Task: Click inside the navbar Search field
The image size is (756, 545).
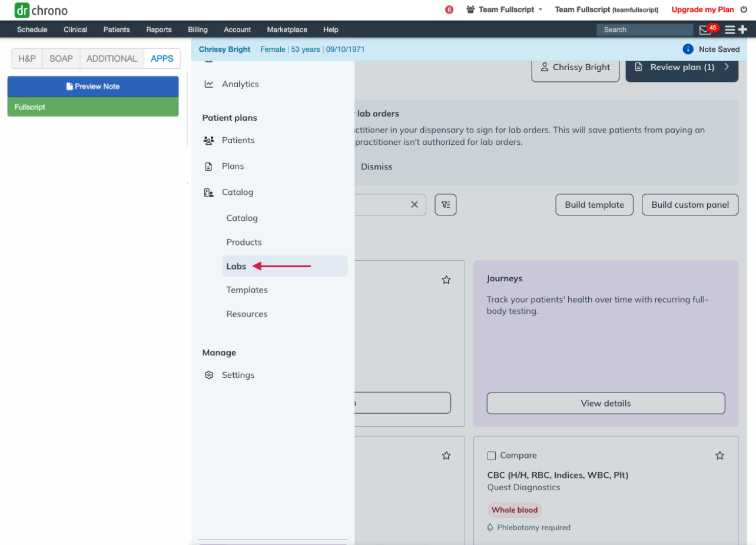Action: pyautogui.click(x=644, y=29)
